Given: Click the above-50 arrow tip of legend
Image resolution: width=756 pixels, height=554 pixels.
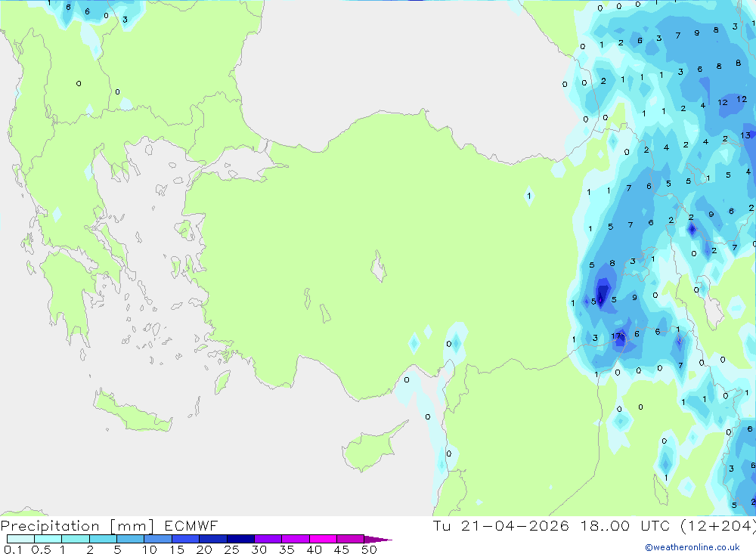Looking at the screenshot, I should (379, 539).
